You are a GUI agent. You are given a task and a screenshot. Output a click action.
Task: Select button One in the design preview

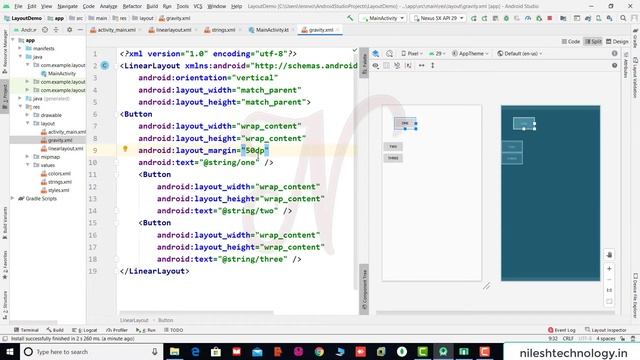pyautogui.click(x=405, y=123)
